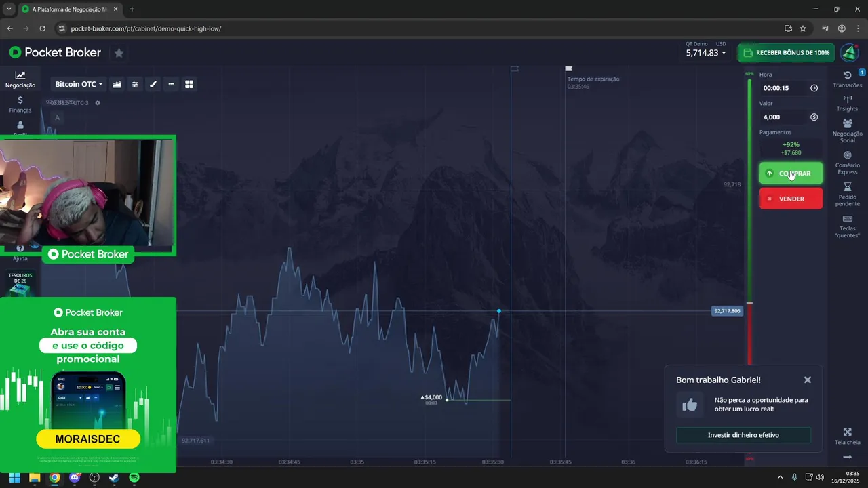
Task: Open Spotify from the taskbar
Action: click(x=134, y=477)
